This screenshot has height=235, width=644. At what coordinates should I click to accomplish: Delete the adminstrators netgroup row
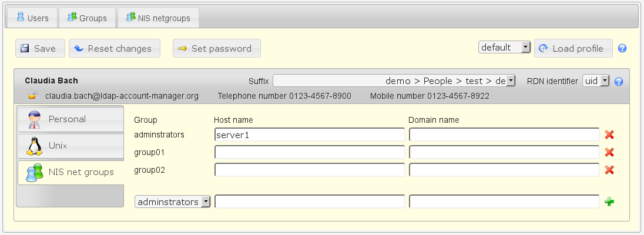click(x=609, y=135)
